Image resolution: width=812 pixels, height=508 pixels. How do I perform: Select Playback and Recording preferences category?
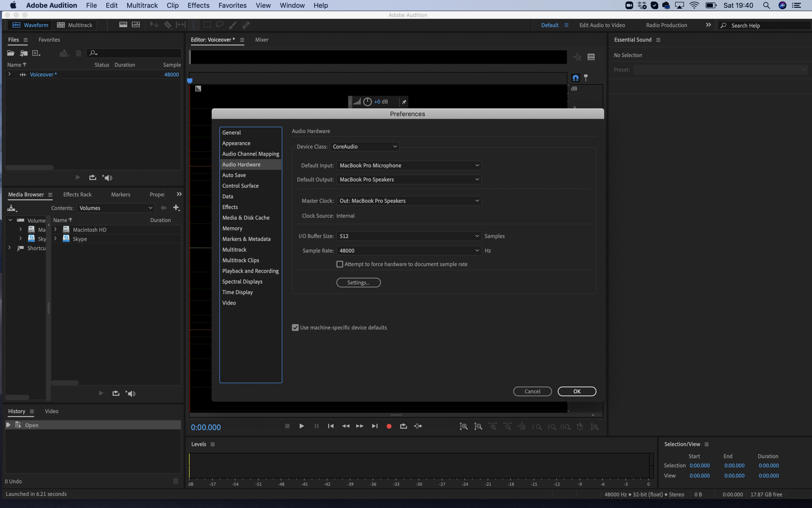[x=250, y=271]
